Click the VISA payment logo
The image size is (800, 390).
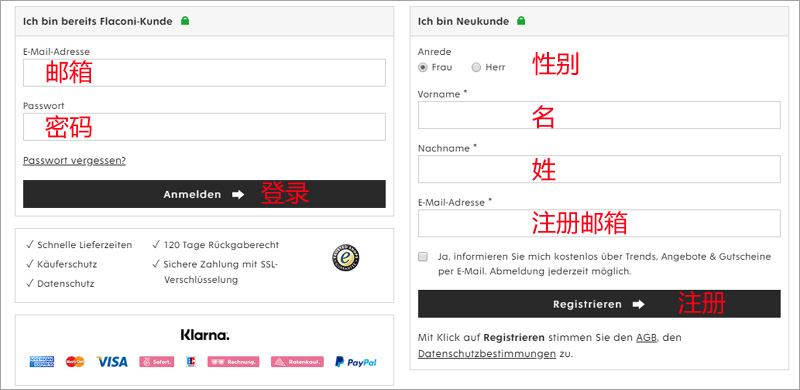click(112, 362)
